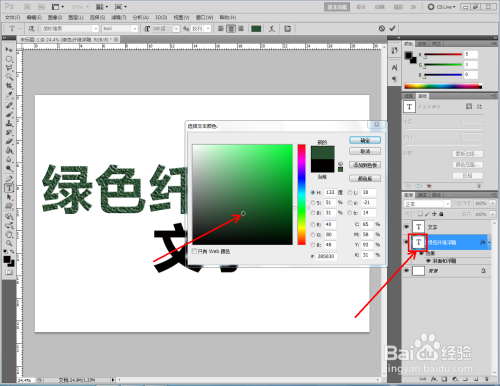
Task: Open the font size dropdown
Action: (x=176, y=29)
